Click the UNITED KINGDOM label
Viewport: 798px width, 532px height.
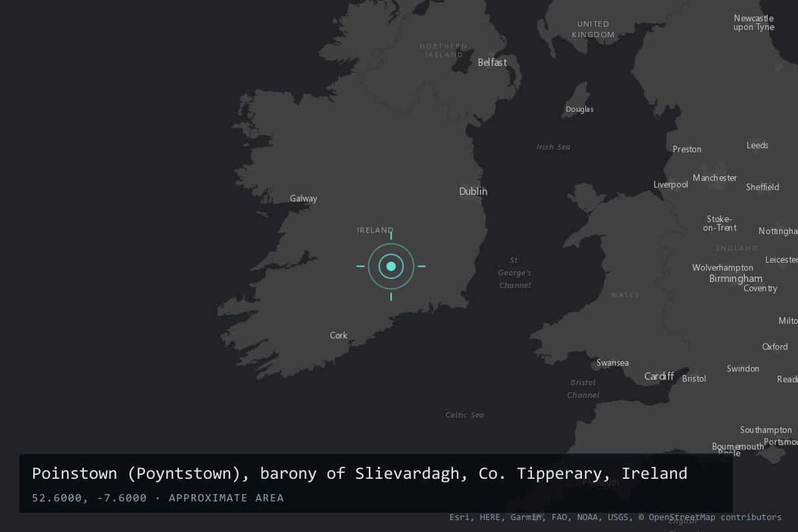click(593, 29)
